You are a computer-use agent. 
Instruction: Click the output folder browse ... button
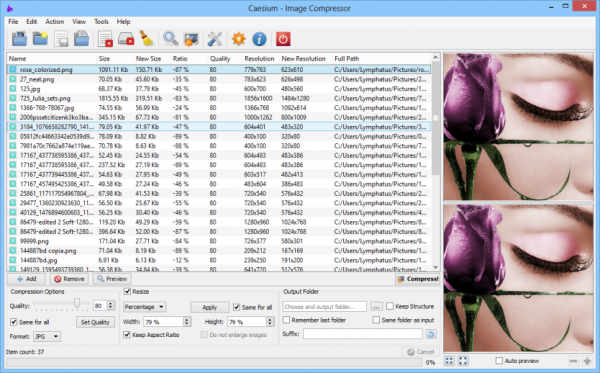[x=376, y=306]
